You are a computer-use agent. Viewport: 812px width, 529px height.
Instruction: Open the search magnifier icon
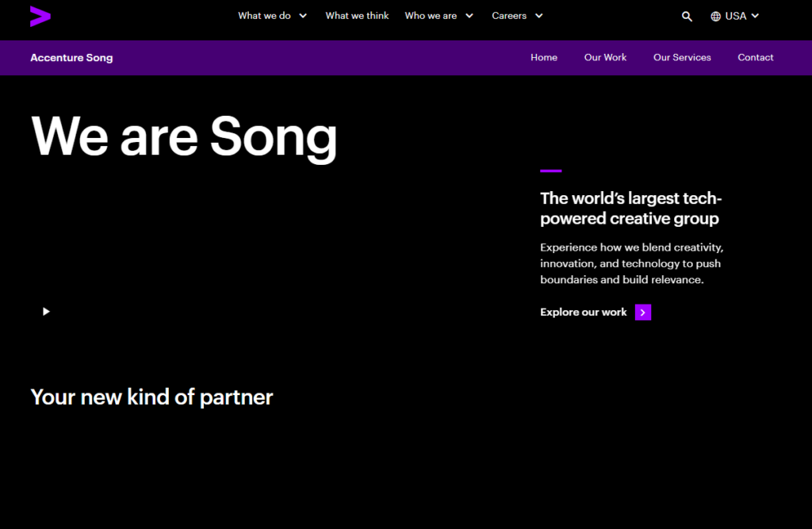[687, 17]
